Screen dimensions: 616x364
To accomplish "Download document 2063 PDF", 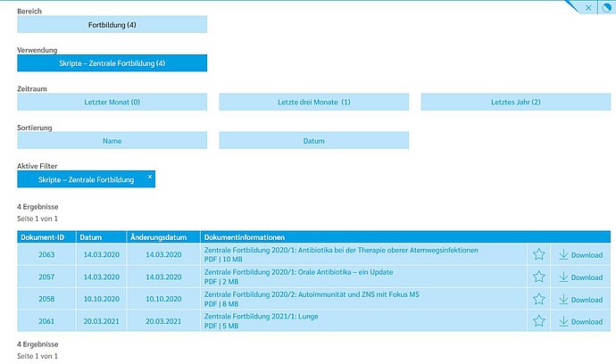I will click(580, 255).
